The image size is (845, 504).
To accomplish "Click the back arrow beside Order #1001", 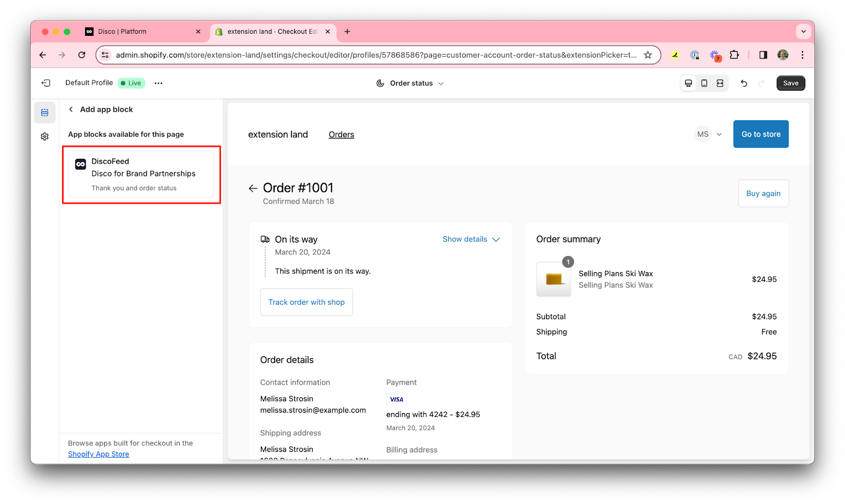I will 253,188.
